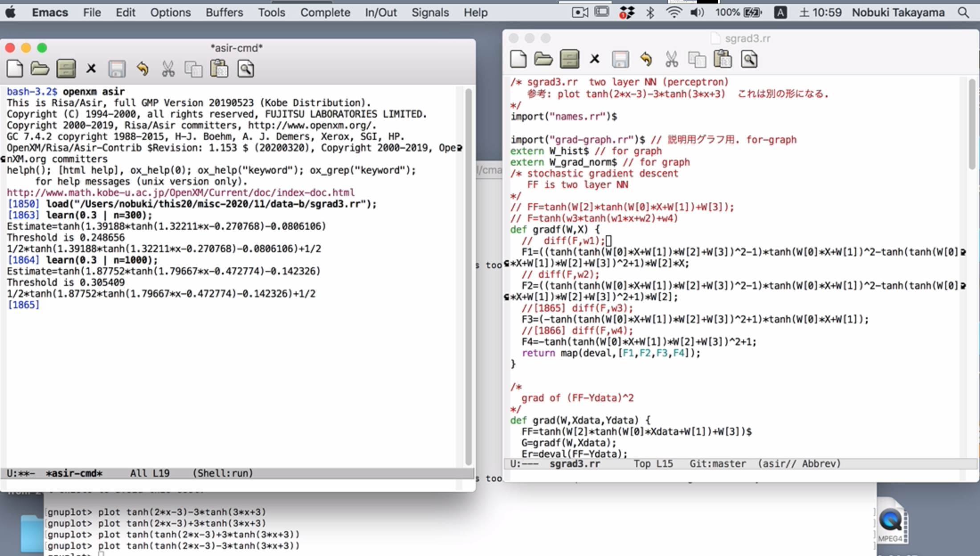Click Open File icon in asir-cmd toolbar
This screenshot has height=556, width=980.
[40, 69]
